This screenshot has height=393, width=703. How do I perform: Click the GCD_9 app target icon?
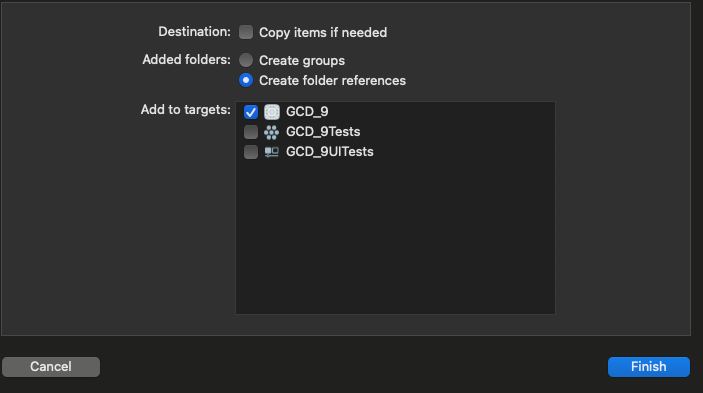pos(272,112)
